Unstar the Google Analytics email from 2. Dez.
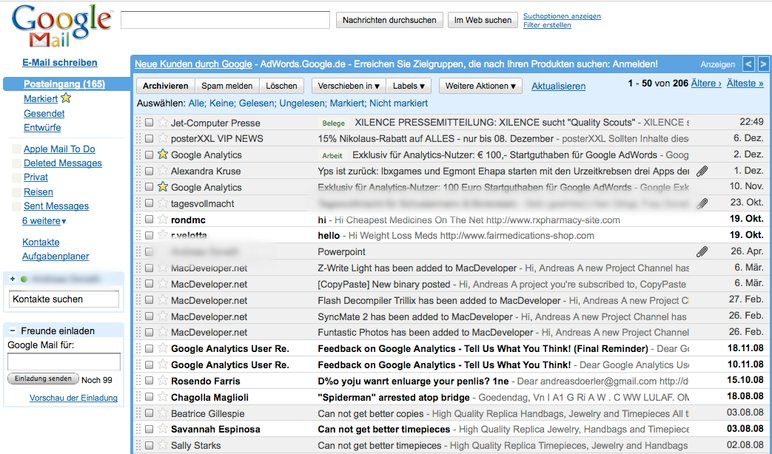Viewport: 772px width, 454px height. coord(163,154)
